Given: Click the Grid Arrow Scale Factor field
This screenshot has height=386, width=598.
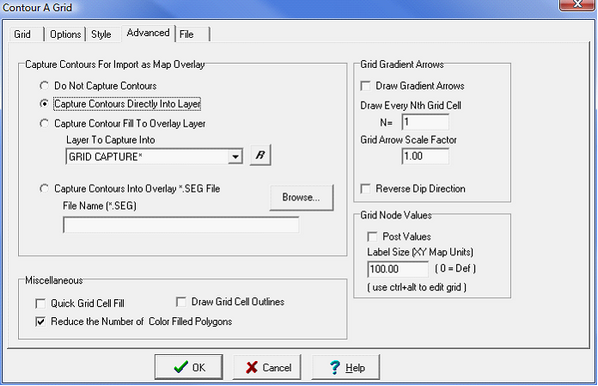Looking at the screenshot, I should [425, 156].
